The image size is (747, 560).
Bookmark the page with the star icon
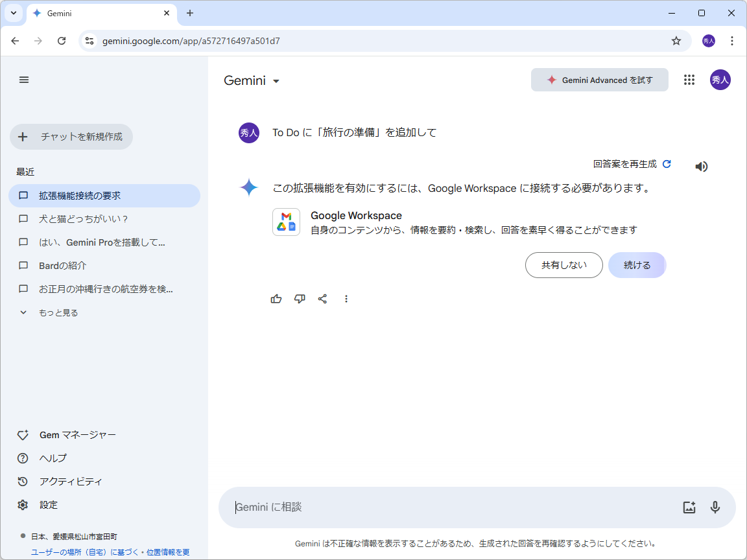pyautogui.click(x=676, y=40)
